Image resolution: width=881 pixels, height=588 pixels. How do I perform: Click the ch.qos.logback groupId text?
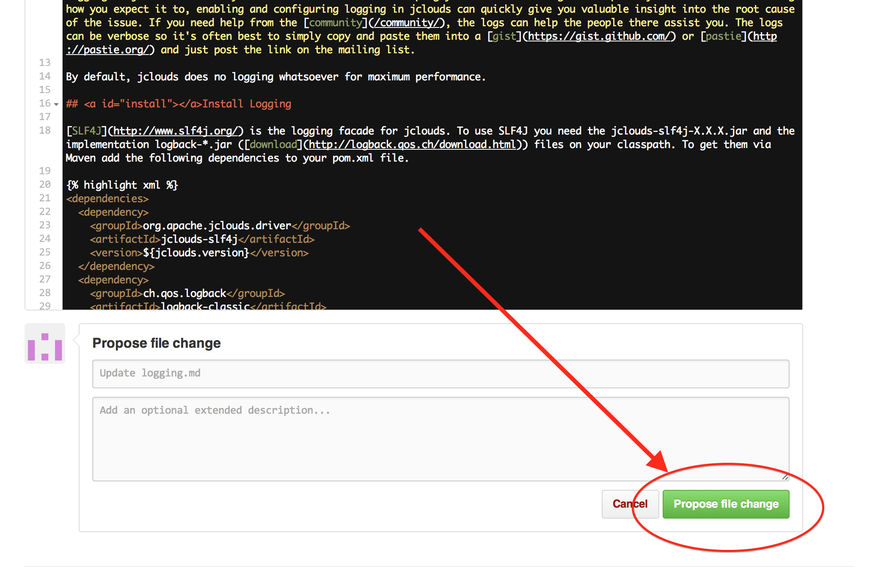pos(184,294)
